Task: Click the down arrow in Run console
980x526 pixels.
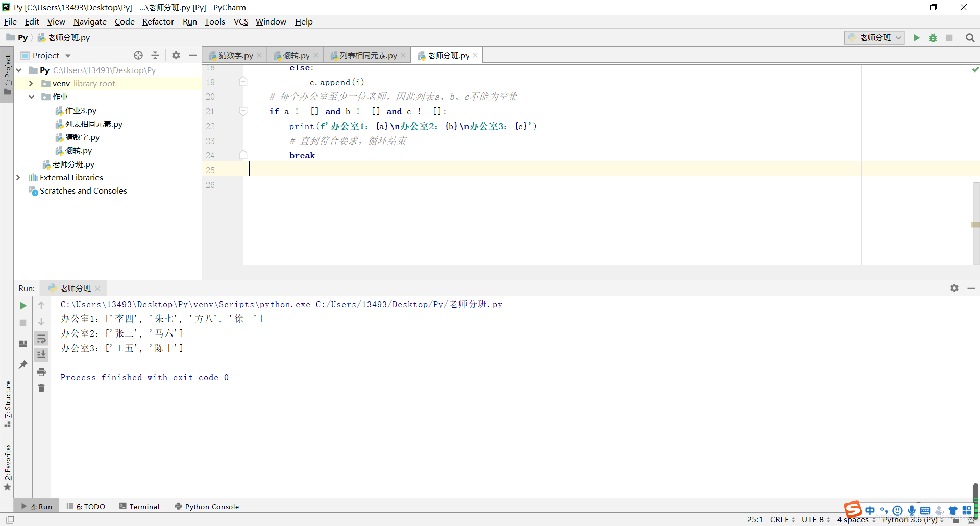Action: click(x=41, y=322)
